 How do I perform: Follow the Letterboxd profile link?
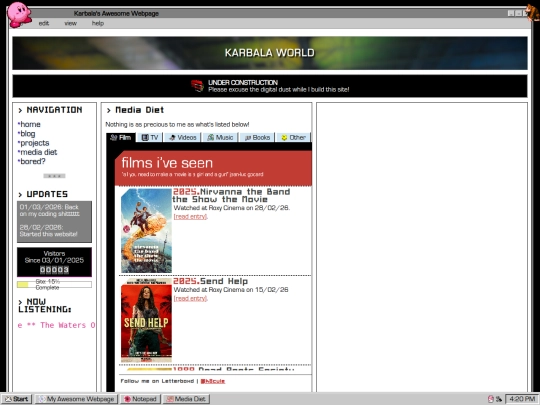point(213,381)
